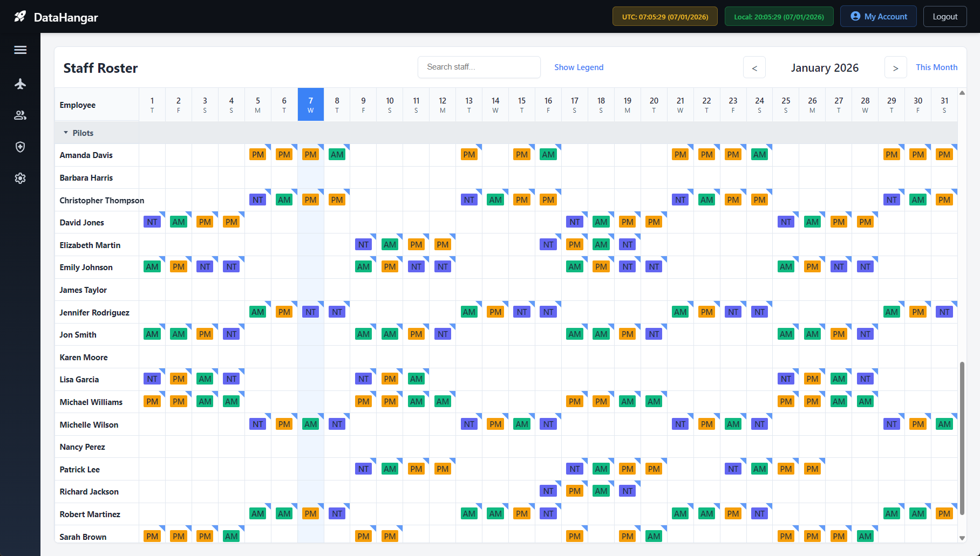Click the DataHangar rocket logo icon

coord(20,17)
